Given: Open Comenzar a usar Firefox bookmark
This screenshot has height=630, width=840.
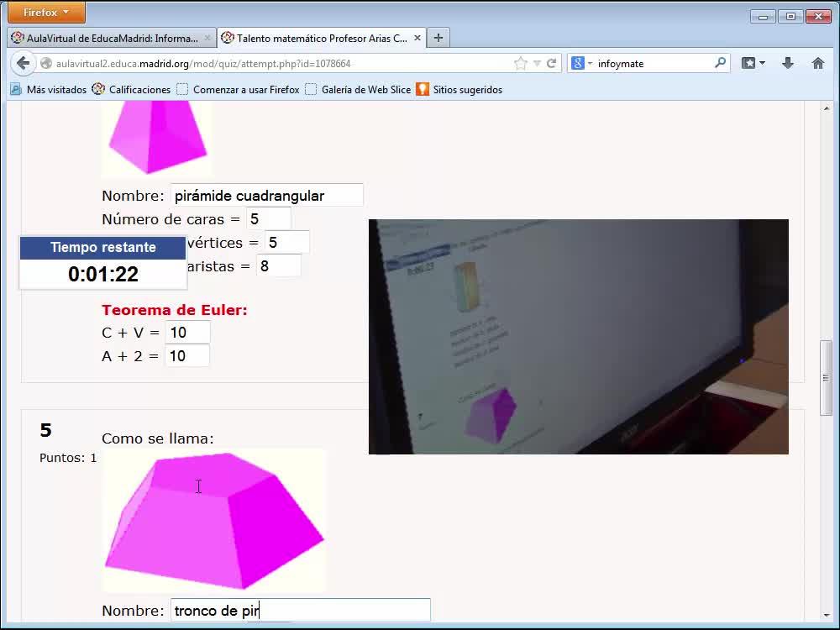Looking at the screenshot, I should pos(238,90).
